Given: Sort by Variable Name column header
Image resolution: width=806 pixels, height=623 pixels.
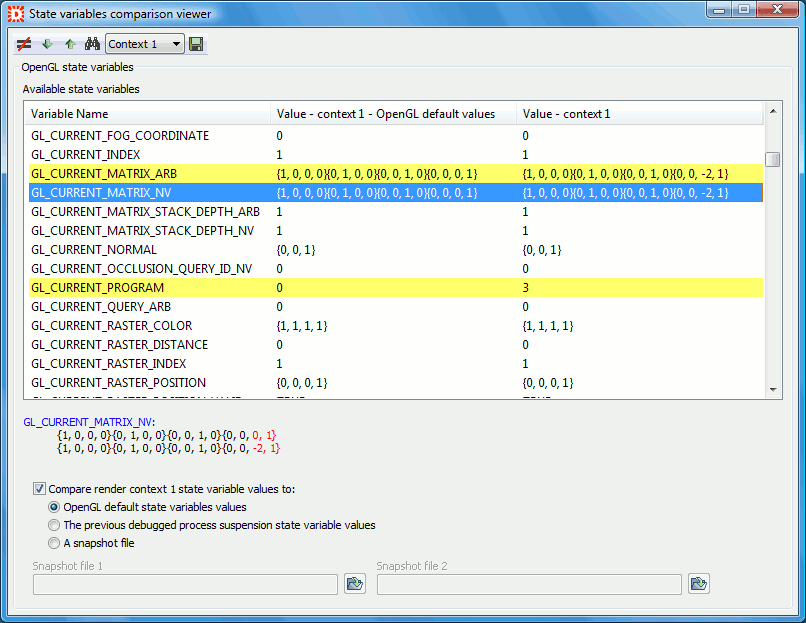Looking at the screenshot, I should click(150, 114).
